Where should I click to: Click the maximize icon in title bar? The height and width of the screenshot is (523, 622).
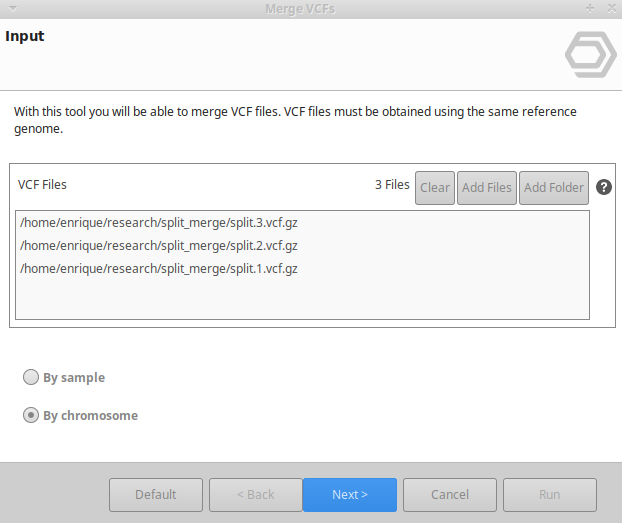point(589,8)
